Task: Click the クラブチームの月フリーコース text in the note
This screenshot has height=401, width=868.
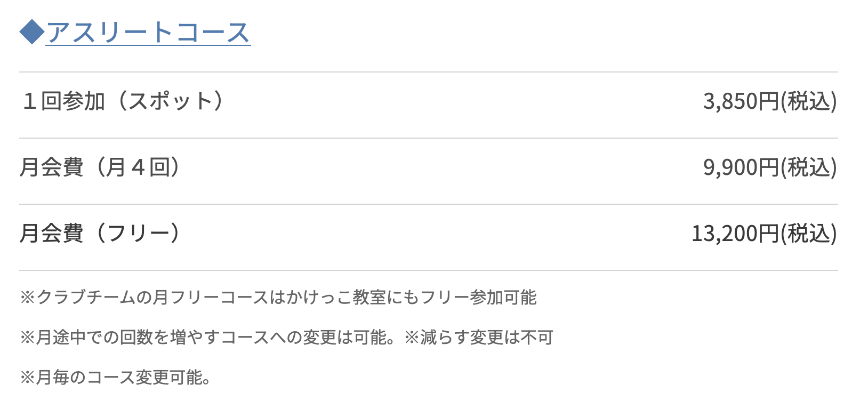Action: (152, 298)
